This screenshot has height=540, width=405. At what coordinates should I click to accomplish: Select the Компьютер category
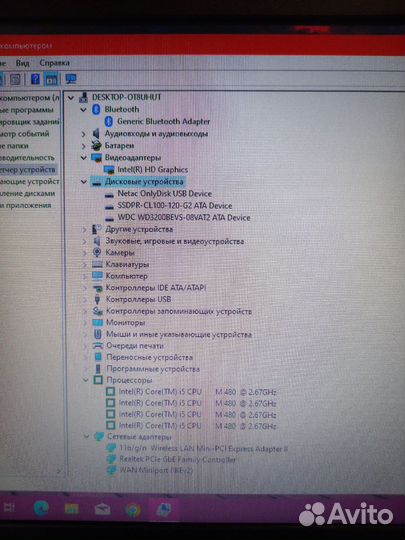point(126,276)
